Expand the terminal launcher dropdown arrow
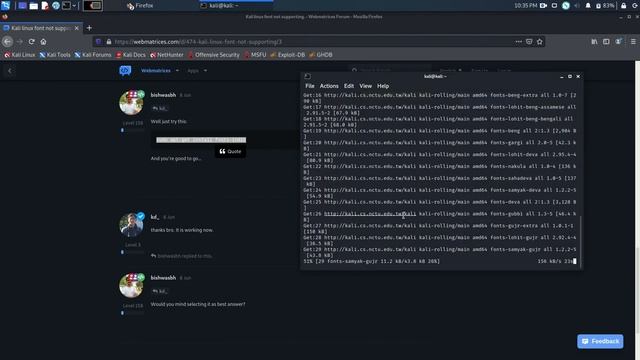Image resolution: width=640 pixels, height=360 pixels. tap(74, 6)
